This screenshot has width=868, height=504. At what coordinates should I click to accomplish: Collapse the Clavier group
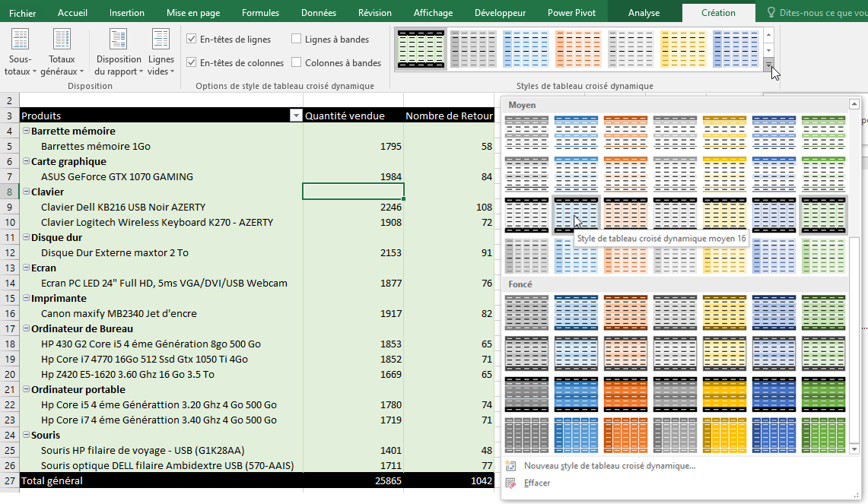[x=26, y=192]
